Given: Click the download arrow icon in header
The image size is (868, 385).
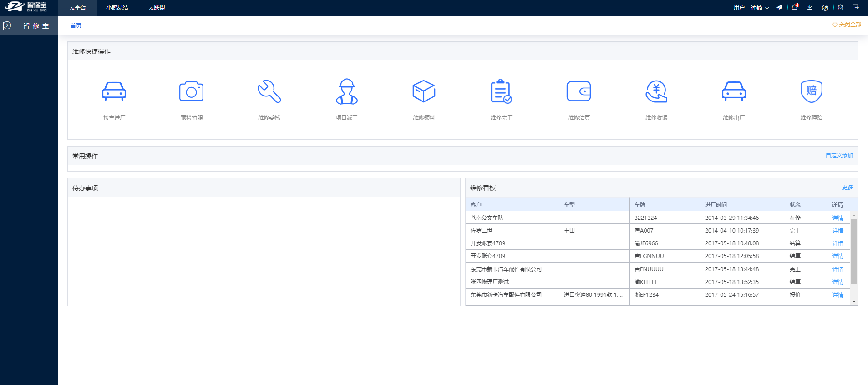Looking at the screenshot, I should click(810, 7).
